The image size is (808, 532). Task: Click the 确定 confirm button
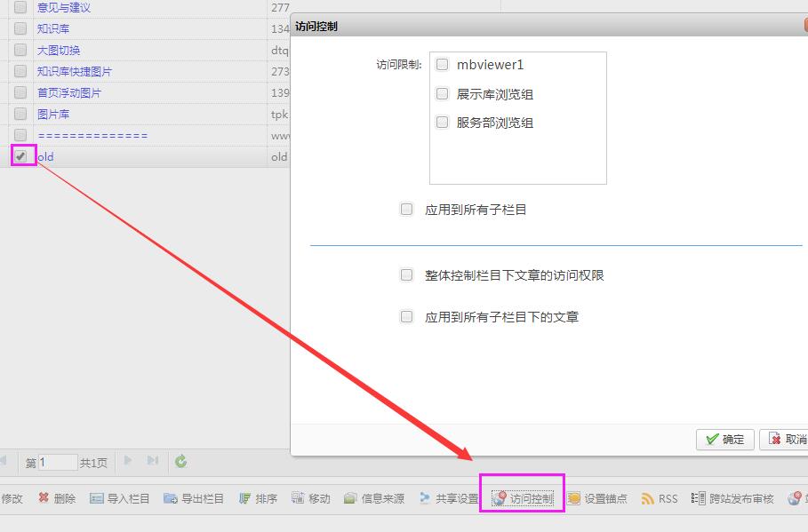coord(725,439)
